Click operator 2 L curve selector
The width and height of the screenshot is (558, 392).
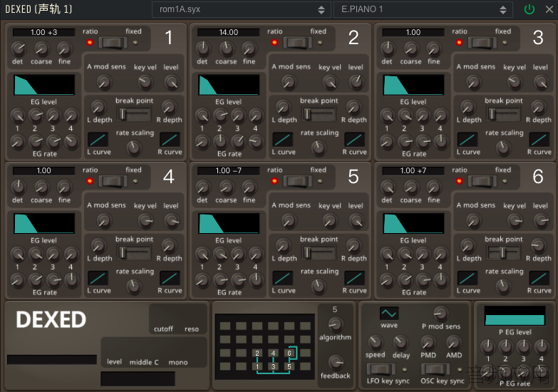click(282, 140)
